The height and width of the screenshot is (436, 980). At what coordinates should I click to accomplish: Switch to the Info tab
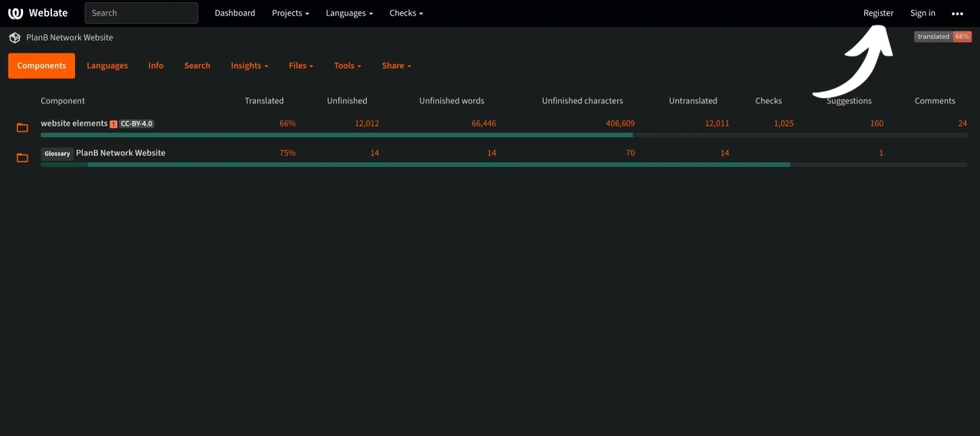pyautogui.click(x=156, y=66)
